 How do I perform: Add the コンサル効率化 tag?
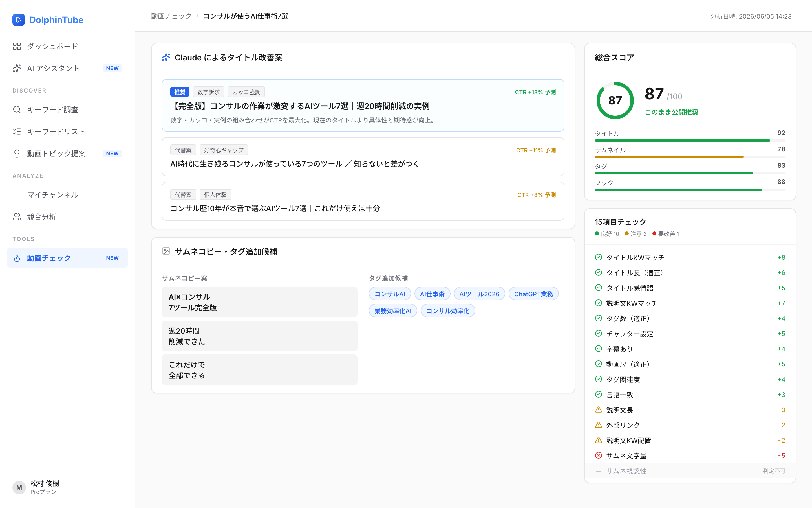(448, 311)
